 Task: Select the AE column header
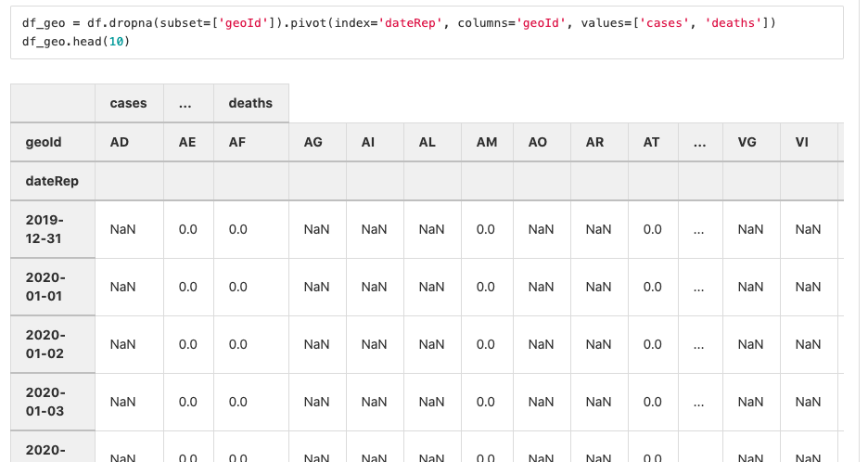click(188, 142)
